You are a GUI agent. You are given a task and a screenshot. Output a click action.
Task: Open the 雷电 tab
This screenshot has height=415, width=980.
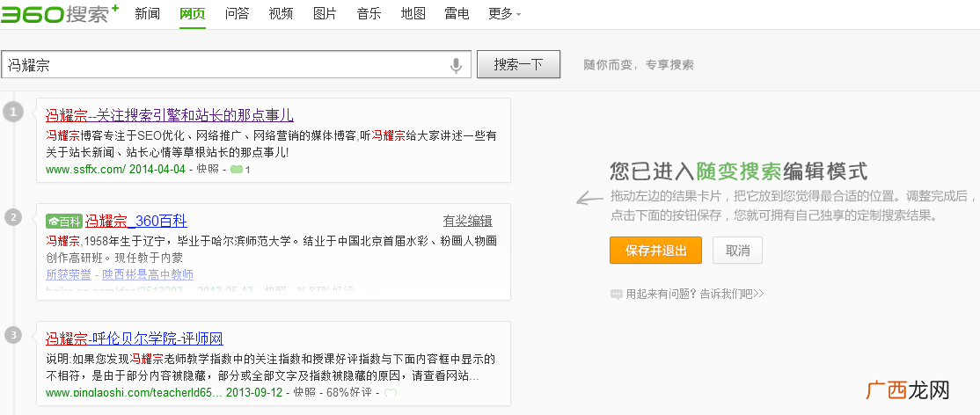click(457, 14)
